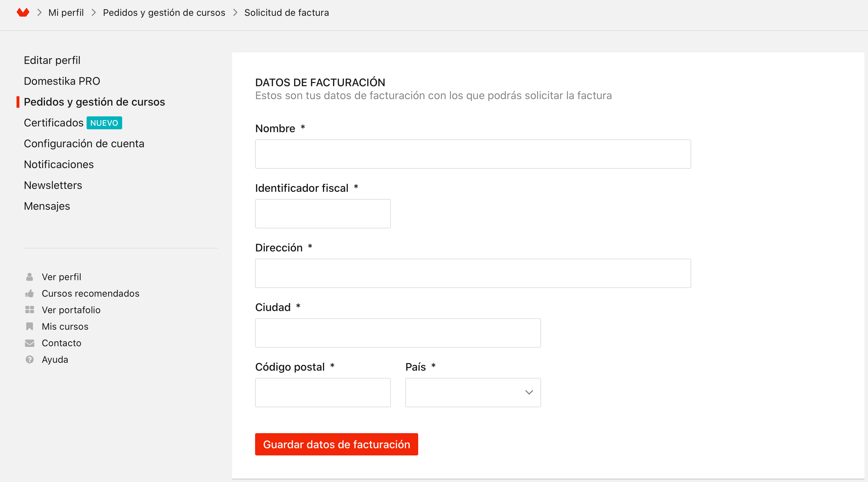Screen dimensions: 868x482
Task: Click the DATOS DE FACTURACIÓN heading
Action: pos(320,83)
